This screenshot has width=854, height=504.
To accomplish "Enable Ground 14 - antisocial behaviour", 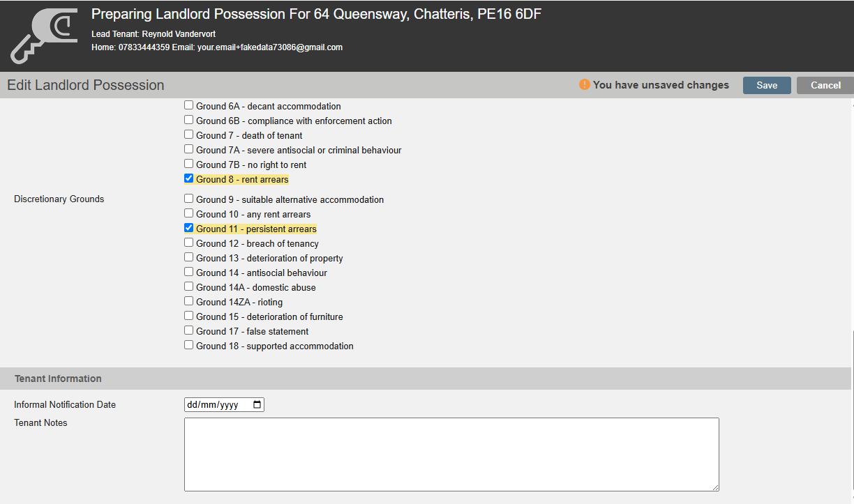I will 188,272.
